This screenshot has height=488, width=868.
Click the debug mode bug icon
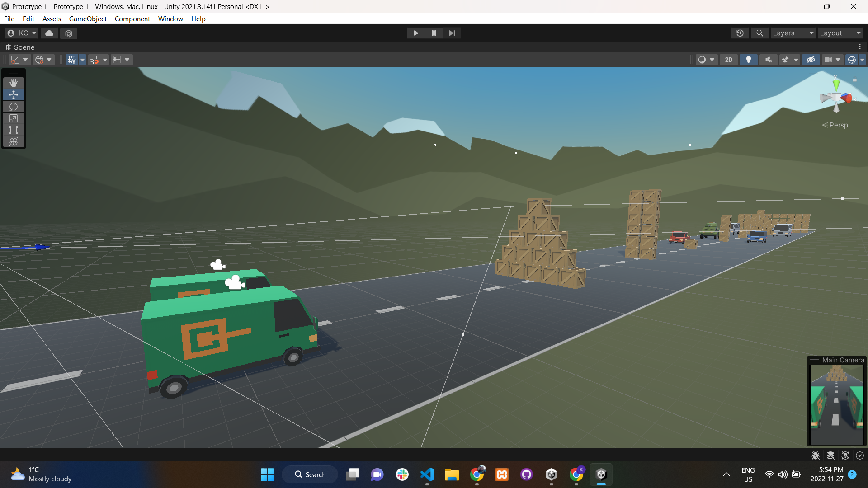click(x=816, y=455)
